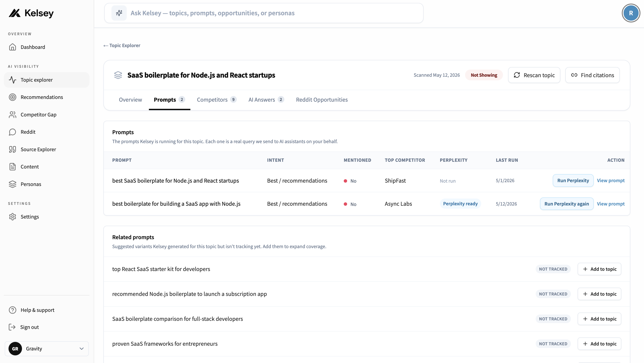Select the Prompts tab
This screenshot has height=363, width=644.
coord(169,100)
